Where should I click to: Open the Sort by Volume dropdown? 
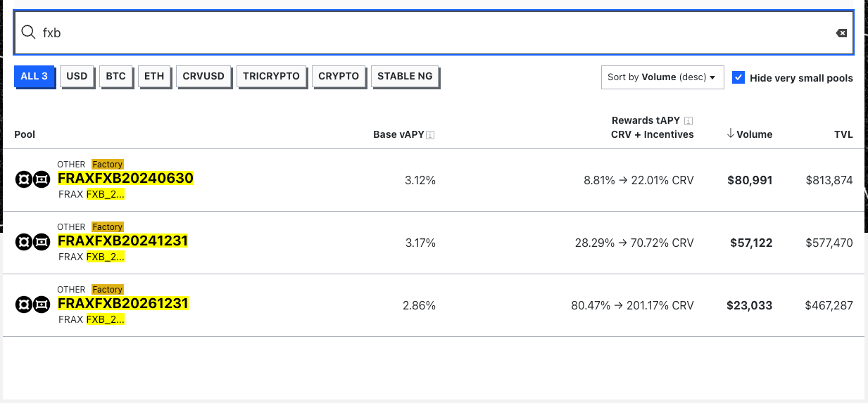[662, 77]
